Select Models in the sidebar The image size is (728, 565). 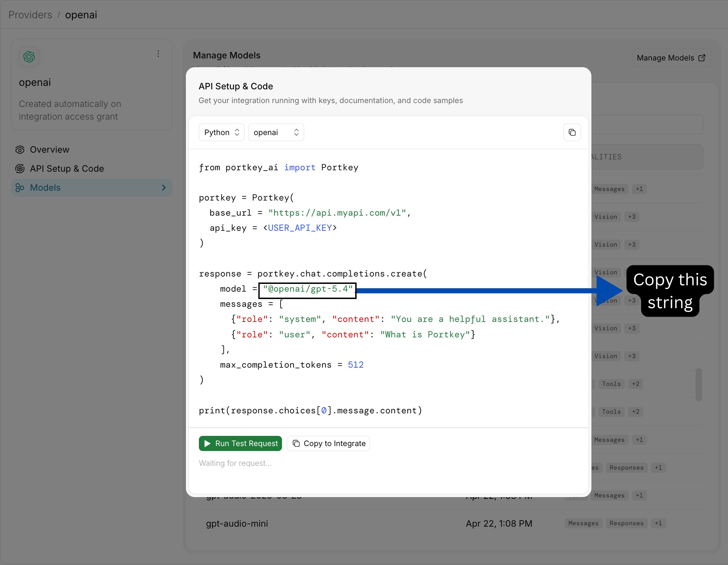coord(92,188)
